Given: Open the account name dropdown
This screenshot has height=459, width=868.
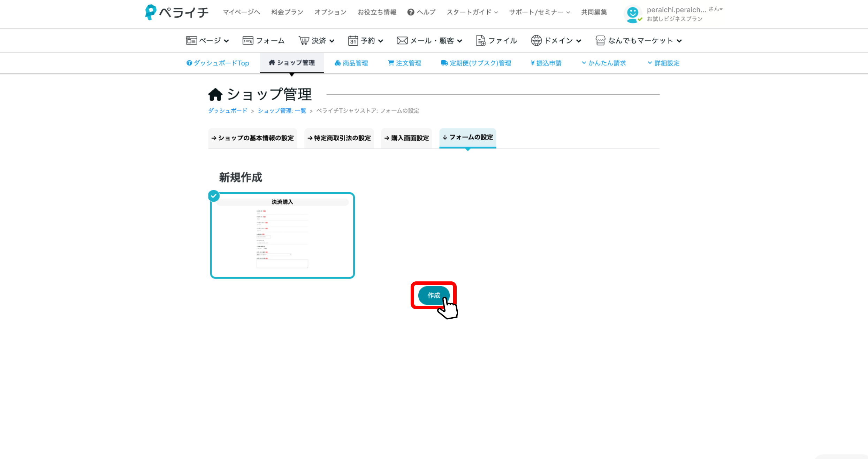Looking at the screenshot, I should tap(685, 10).
